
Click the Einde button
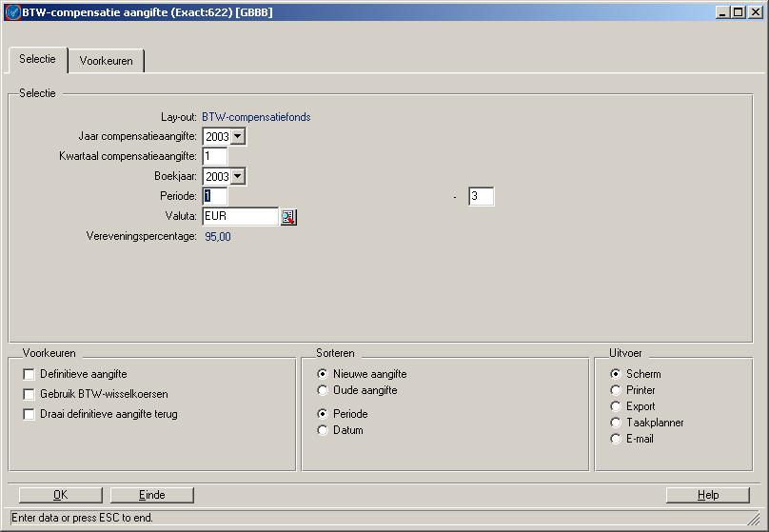point(152,495)
